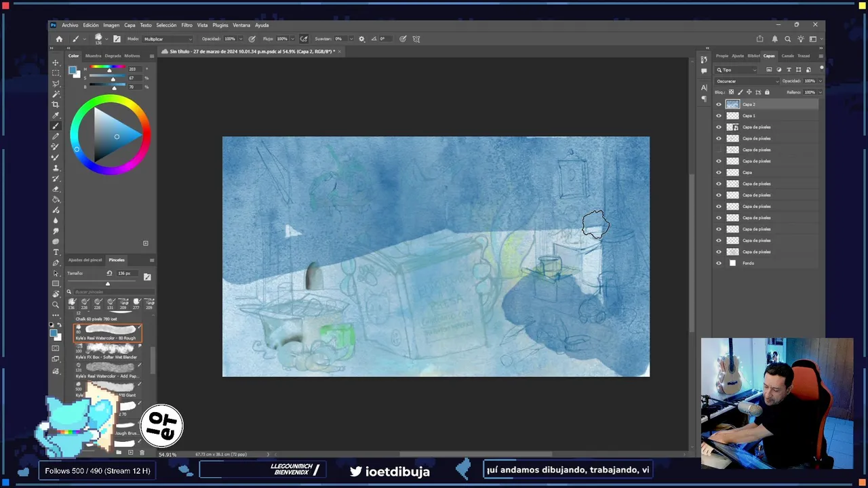The image size is (868, 488).
Task: Switch to the Muestra tab
Action: pos(93,56)
